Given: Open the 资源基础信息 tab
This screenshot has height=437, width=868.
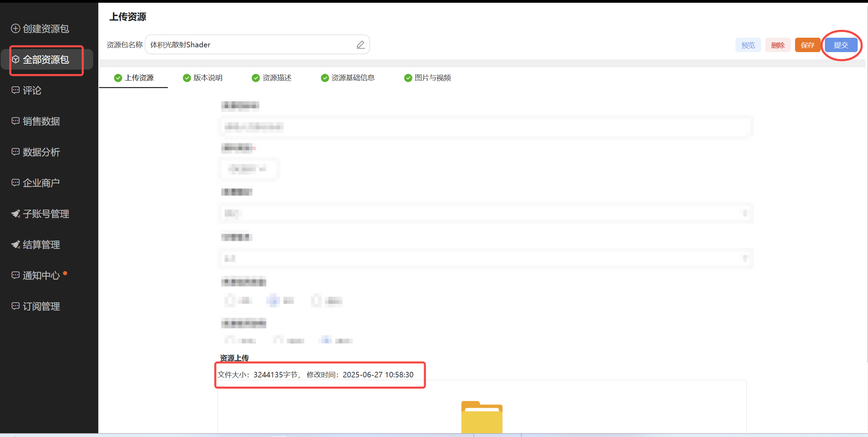Looking at the screenshot, I should (348, 78).
